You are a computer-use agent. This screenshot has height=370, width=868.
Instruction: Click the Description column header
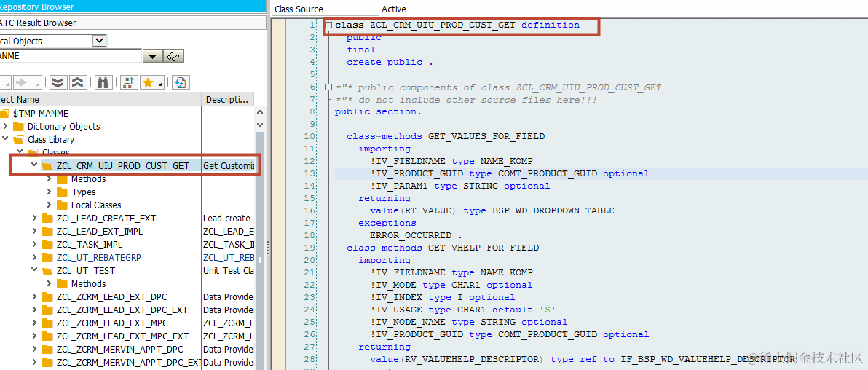coord(228,100)
